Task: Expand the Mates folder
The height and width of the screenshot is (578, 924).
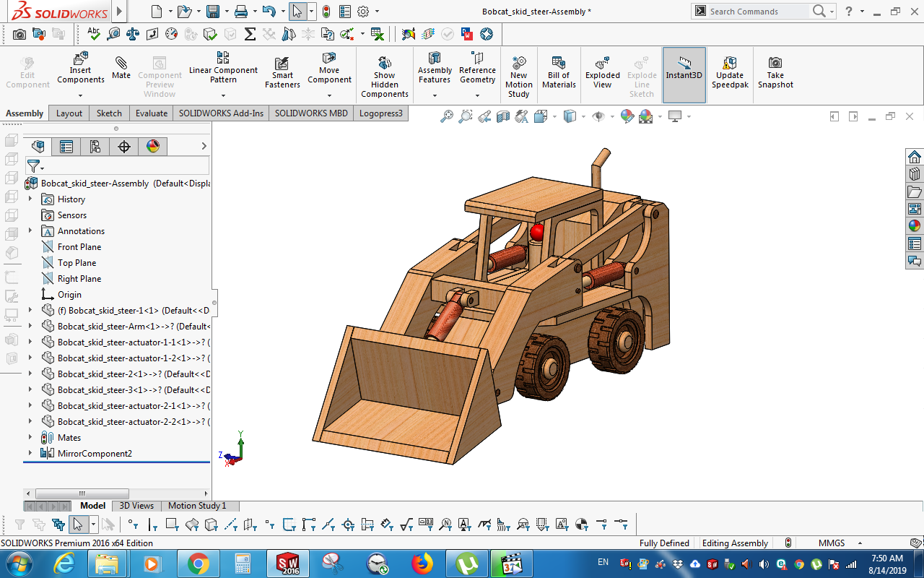Action: [29, 437]
